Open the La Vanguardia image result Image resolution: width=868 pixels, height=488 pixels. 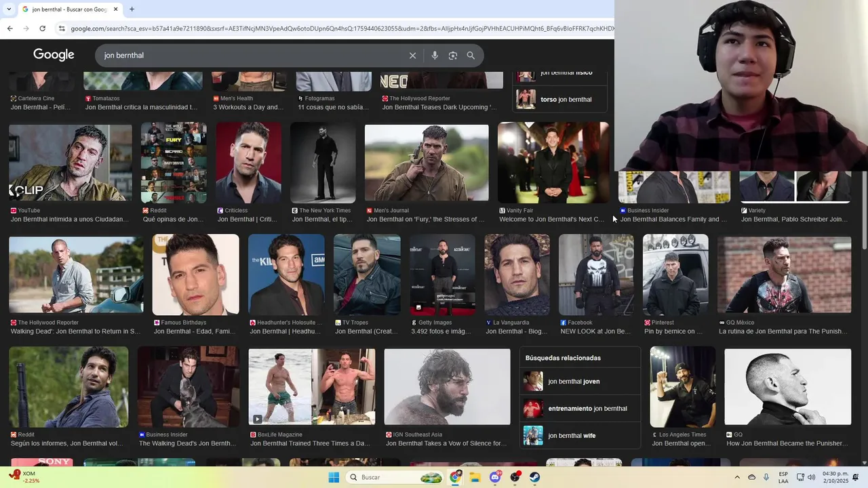(517, 274)
